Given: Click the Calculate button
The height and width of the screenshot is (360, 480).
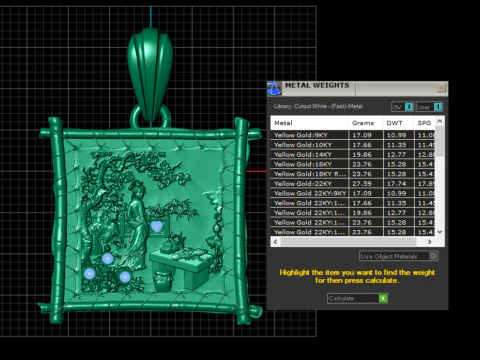Looking at the screenshot, I should click(357, 298).
